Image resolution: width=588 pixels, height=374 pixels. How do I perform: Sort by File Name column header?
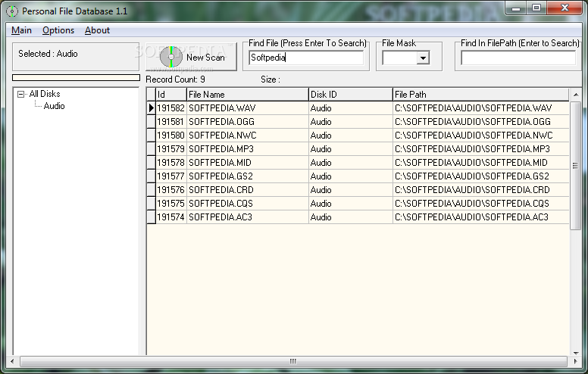pyautogui.click(x=248, y=95)
